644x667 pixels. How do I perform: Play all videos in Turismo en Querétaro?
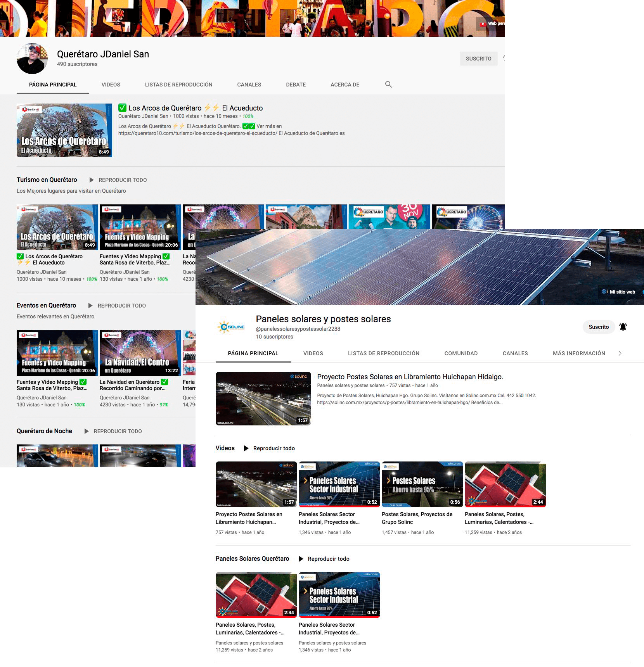pos(118,180)
